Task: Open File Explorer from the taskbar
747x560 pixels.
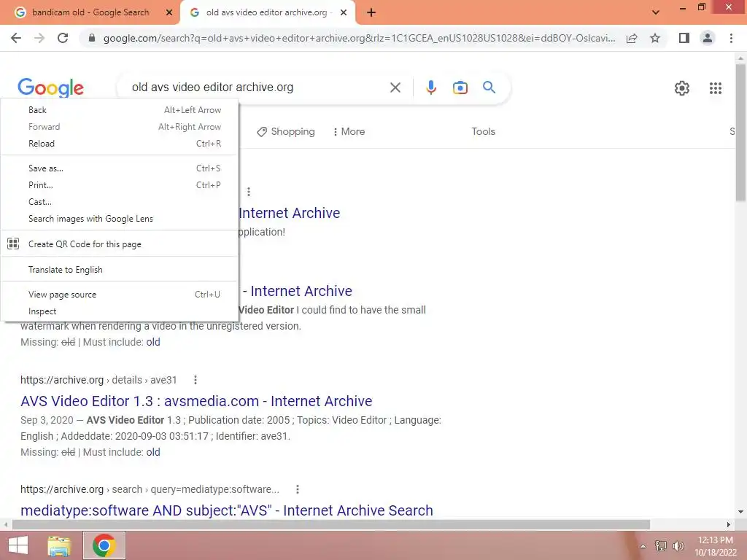Action: click(59, 545)
